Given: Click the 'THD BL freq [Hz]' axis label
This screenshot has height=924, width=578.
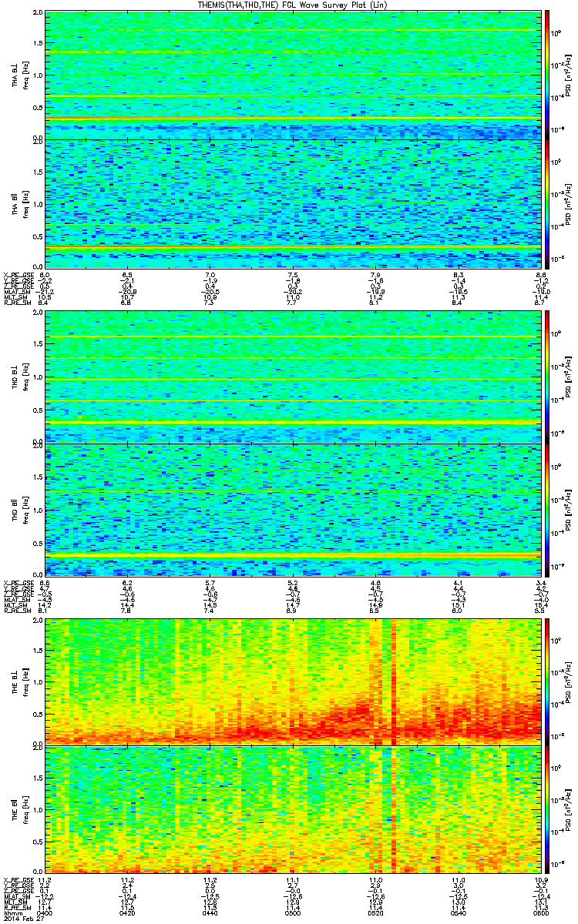Looking at the screenshot, I should point(21,377).
